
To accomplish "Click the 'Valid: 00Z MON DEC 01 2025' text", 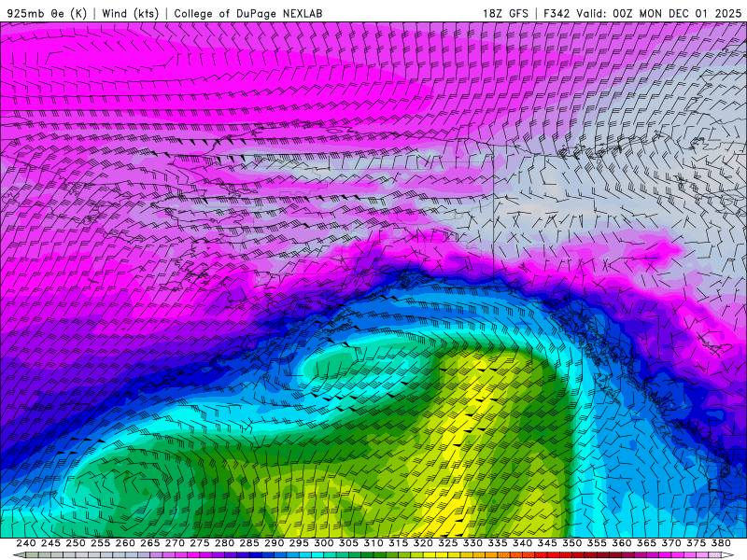I will pyautogui.click(x=659, y=13).
